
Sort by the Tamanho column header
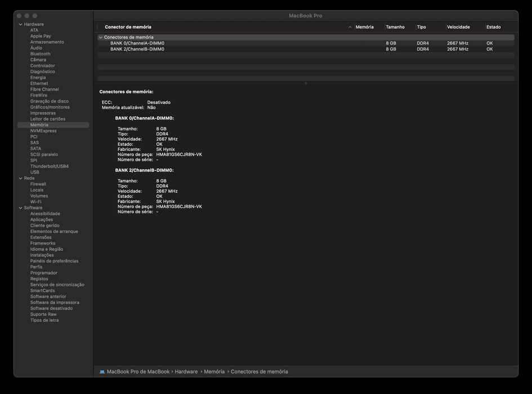pos(395,27)
